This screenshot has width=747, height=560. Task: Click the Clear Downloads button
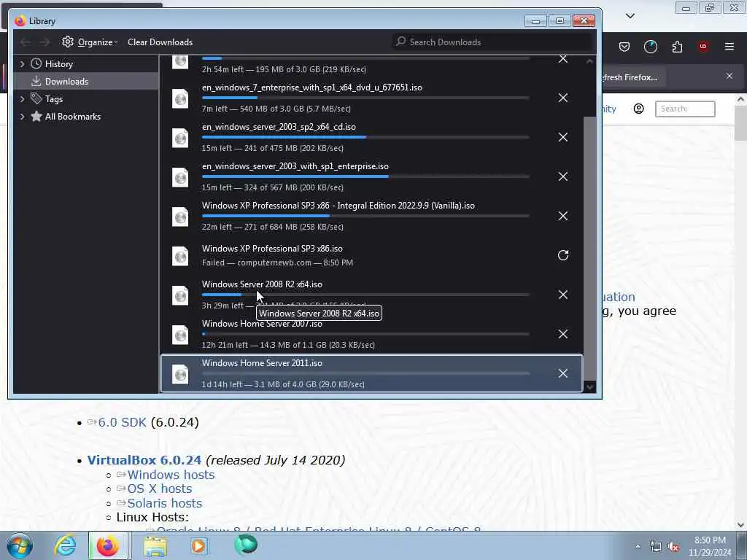[160, 42]
